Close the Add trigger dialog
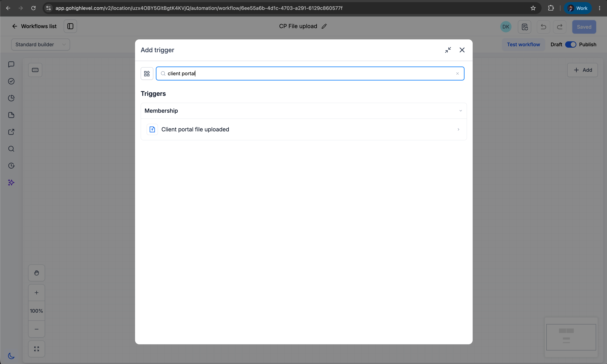This screenshot has width=607, height=364. 462,50
